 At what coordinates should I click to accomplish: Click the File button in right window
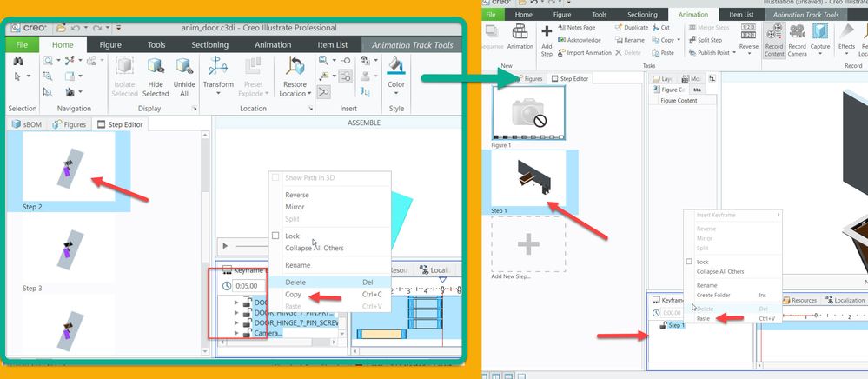[x=490, y=15]
